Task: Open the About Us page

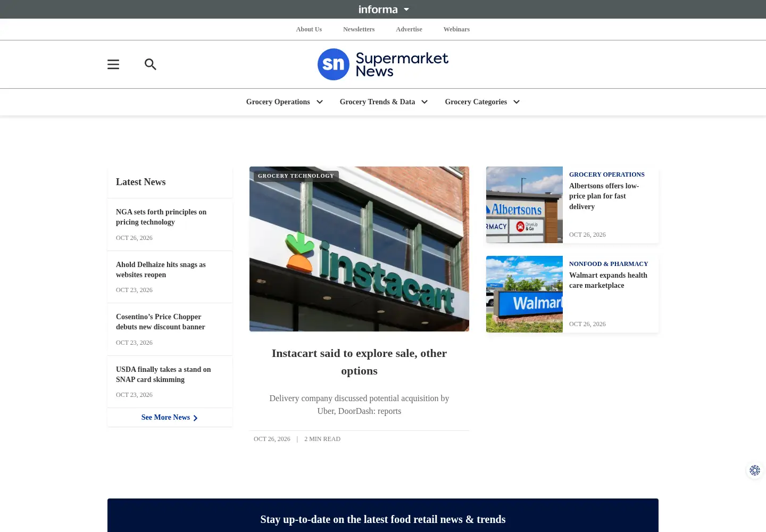Action: 309,29
